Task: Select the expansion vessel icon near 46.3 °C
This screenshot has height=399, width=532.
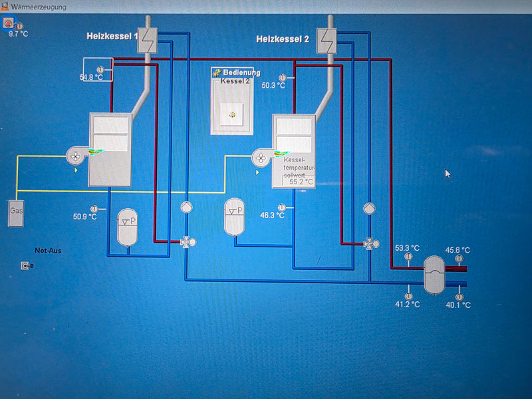Action: (233, 217)
